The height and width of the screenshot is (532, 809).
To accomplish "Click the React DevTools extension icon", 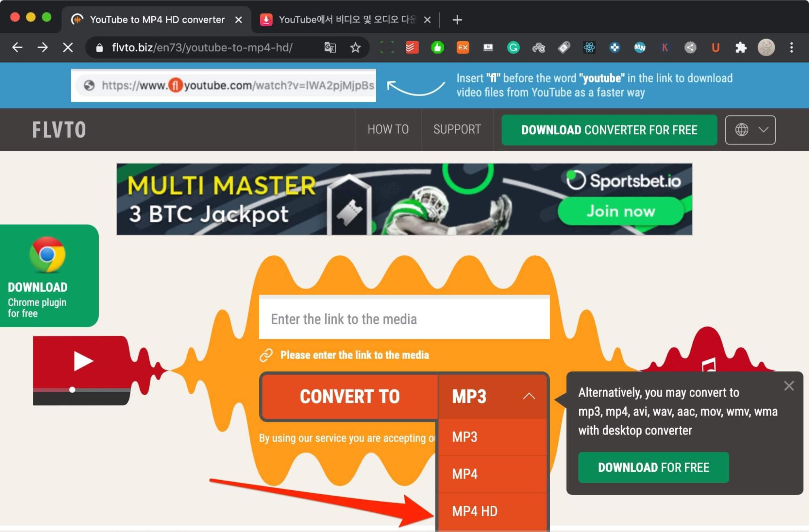I will click(589, 48).
